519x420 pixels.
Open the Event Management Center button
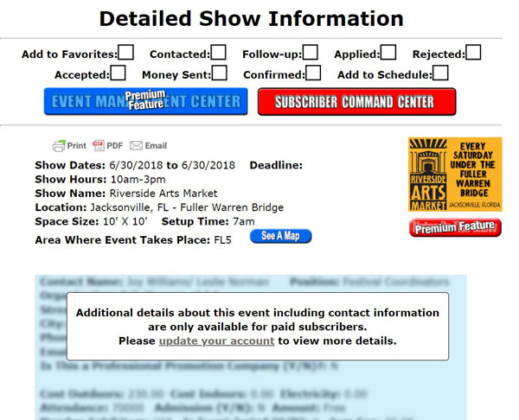click(x=145, y=101)
